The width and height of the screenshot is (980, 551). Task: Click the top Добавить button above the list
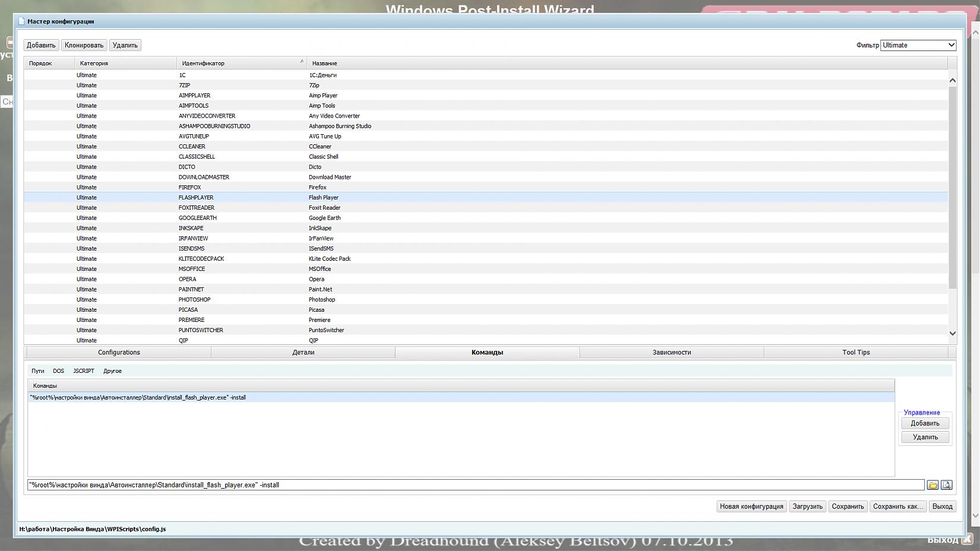click(41, 45)
